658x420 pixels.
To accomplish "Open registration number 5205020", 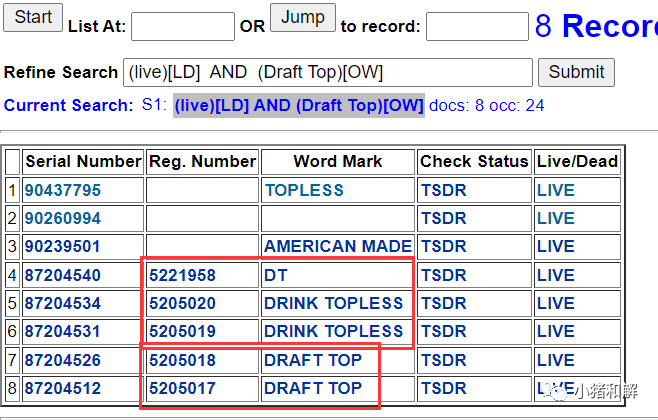I will click(x=182, y=304).
